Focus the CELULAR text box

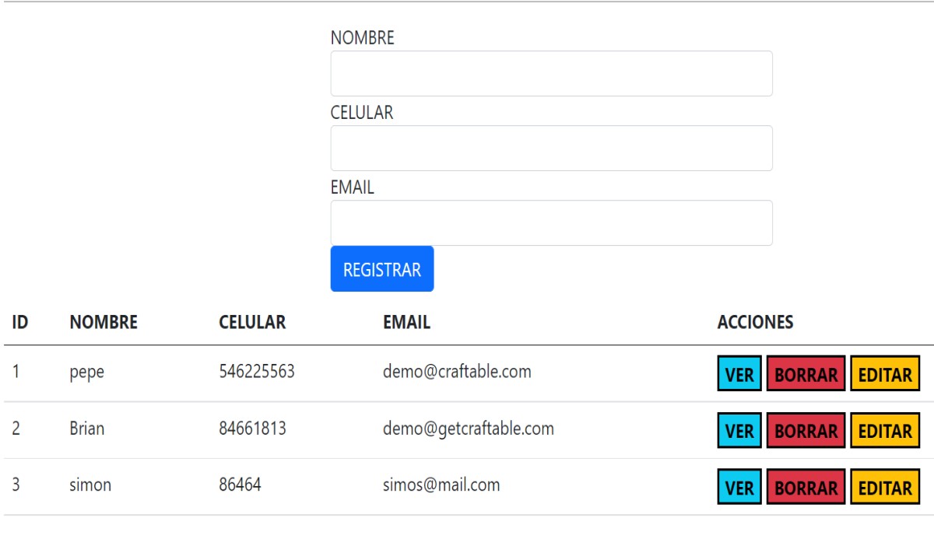pos(551,149)
